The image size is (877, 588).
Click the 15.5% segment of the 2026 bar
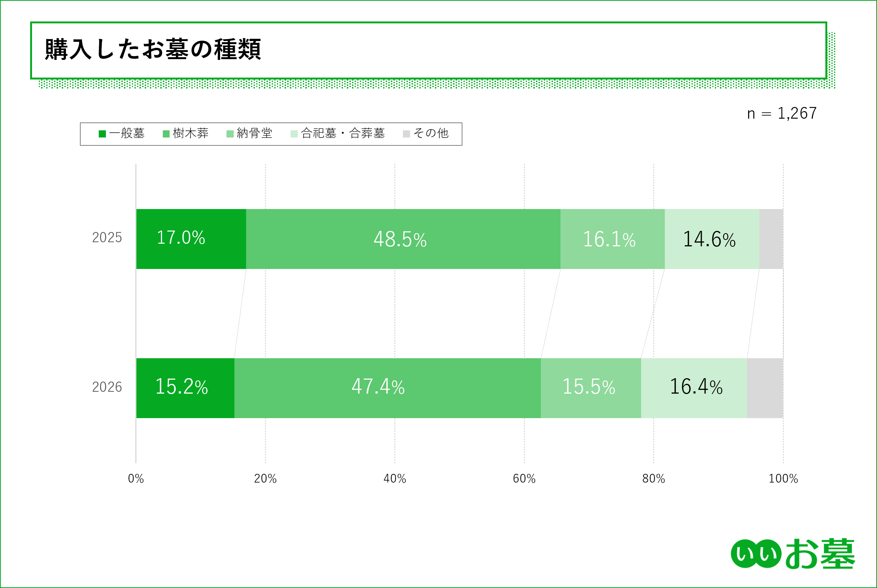point(591,388)
